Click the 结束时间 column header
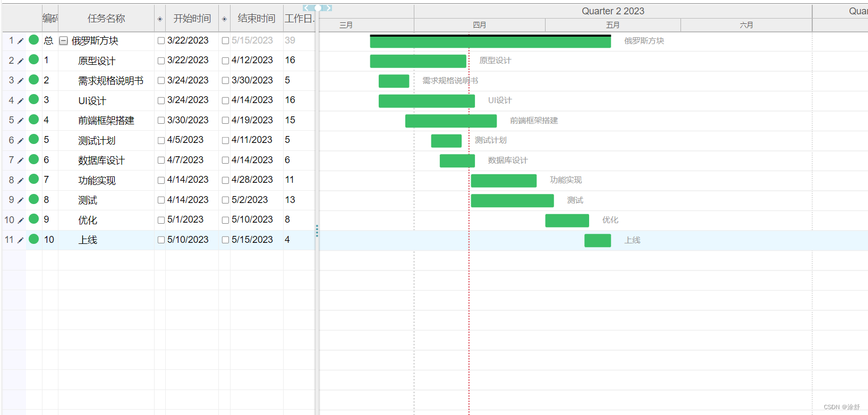Image resolution: width=868 pixels, height=415 pixels. tap(256, 19)
